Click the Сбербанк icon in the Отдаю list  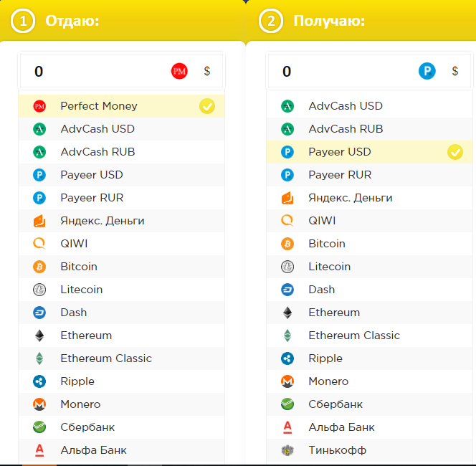coord(39,427)
